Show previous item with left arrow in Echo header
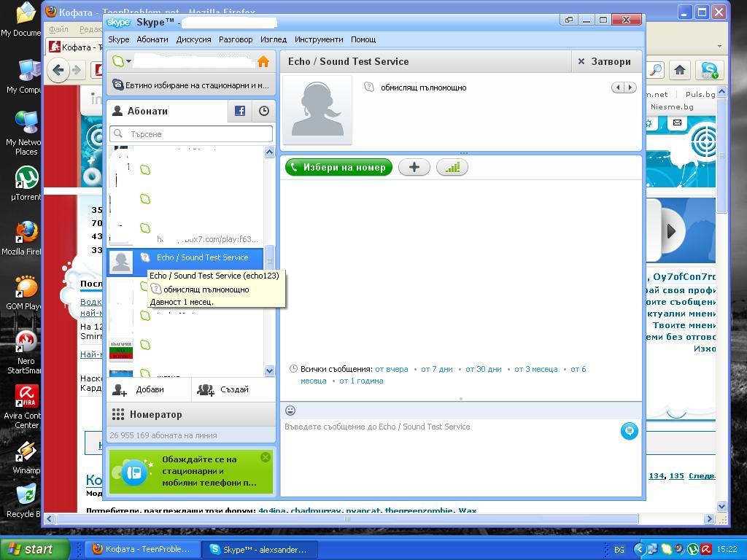Viewport: 747px width, 560px height. [618, 87]
